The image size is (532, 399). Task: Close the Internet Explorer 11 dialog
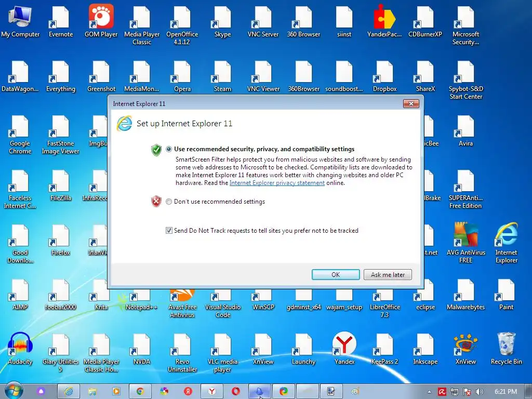[x=411, y=103]
